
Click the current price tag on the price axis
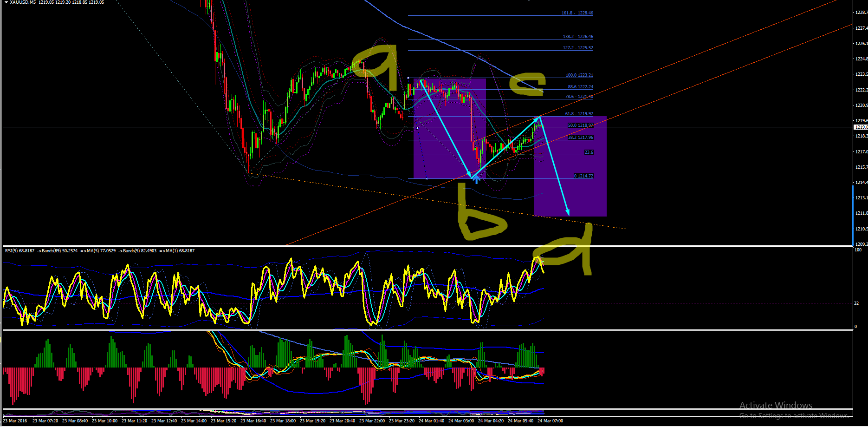coord(861,127)
